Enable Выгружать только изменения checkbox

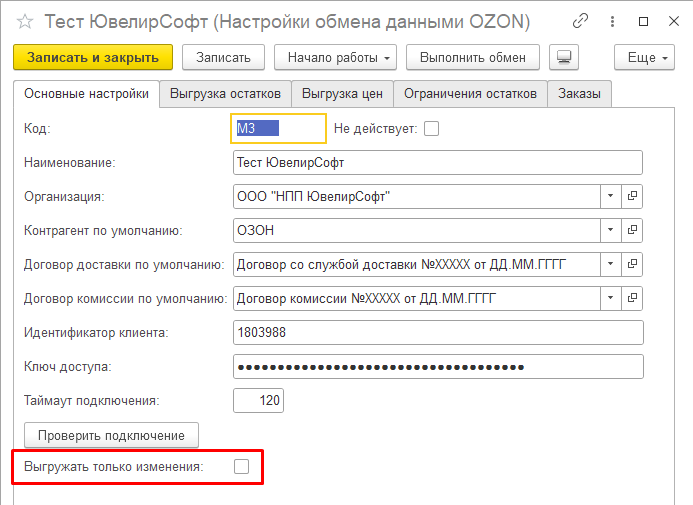click(241, 466)
